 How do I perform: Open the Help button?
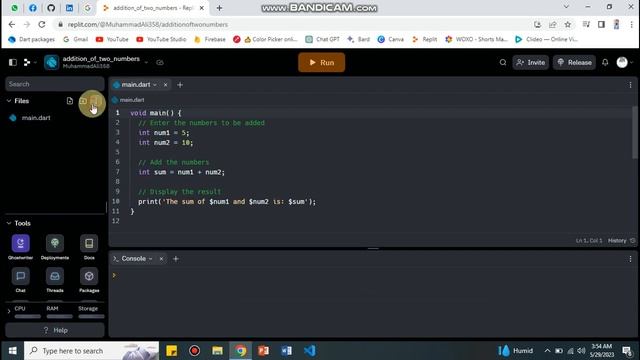[x=55, y=330]
